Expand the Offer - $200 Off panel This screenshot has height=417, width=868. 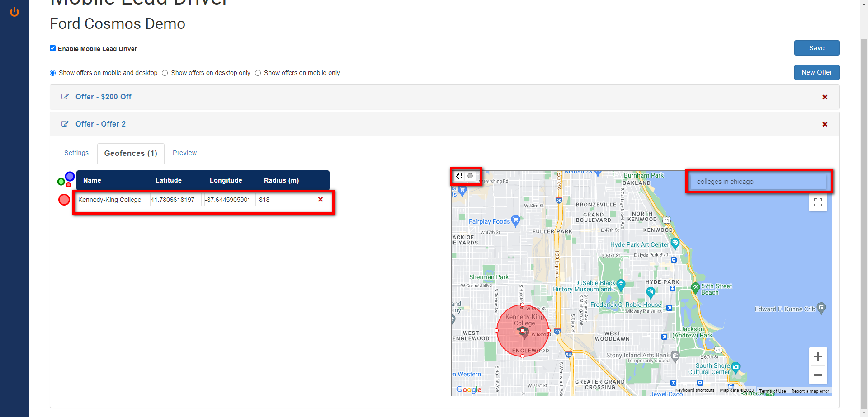click(104, 97)
